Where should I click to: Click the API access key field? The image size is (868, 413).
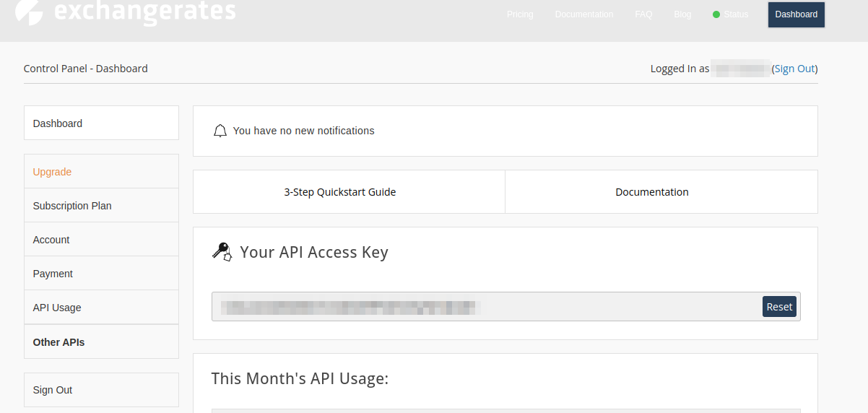coord(484,307)
